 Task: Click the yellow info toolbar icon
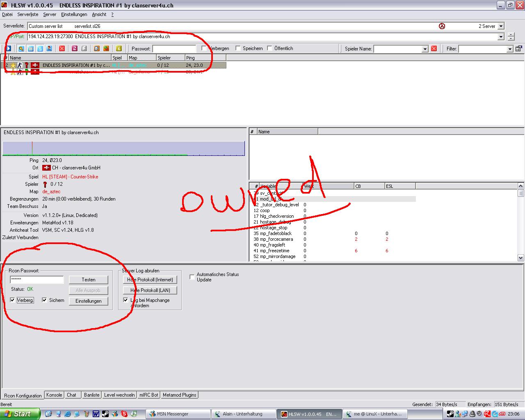click(119, 48)
